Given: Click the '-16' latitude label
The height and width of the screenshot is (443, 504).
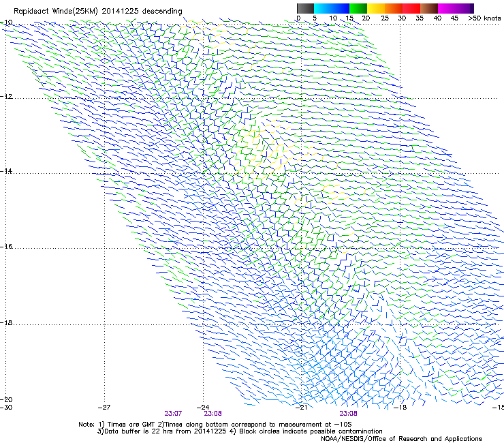Looking at the screenshot, I should point(6,247).
